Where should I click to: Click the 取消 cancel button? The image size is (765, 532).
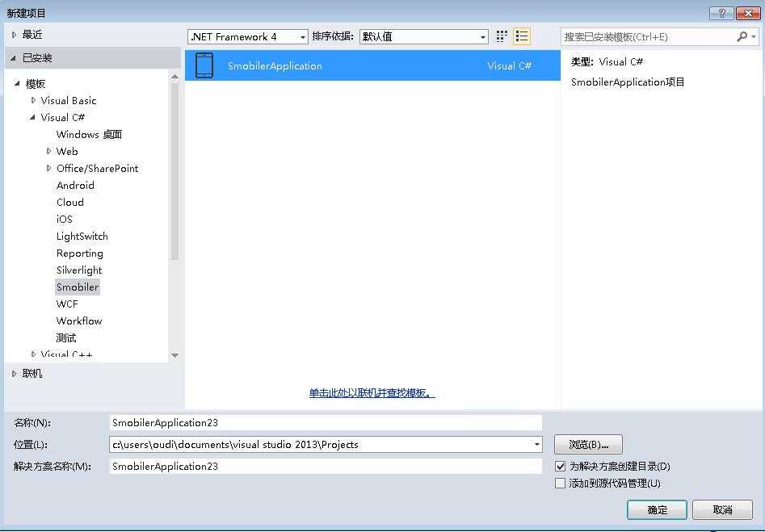pos(722,509)
